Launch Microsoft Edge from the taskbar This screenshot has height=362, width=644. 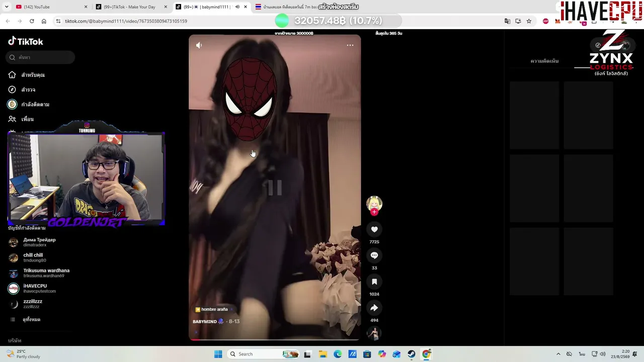click(338, 354)
